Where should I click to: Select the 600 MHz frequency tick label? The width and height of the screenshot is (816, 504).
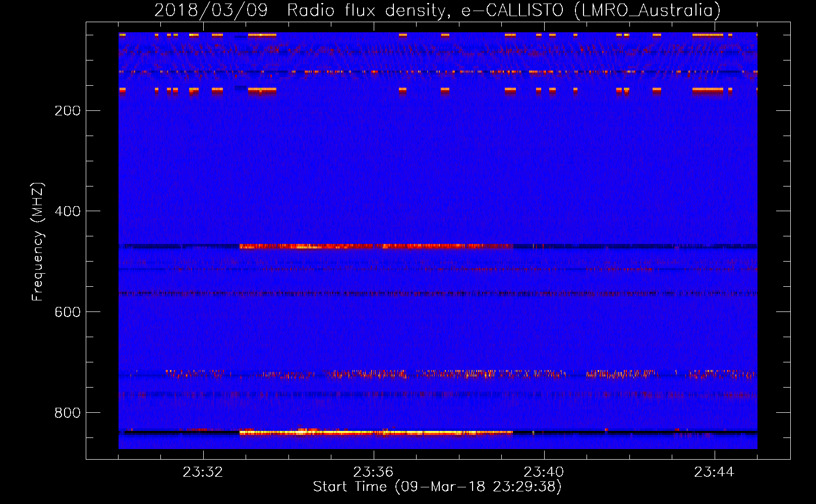click(68, 312)
